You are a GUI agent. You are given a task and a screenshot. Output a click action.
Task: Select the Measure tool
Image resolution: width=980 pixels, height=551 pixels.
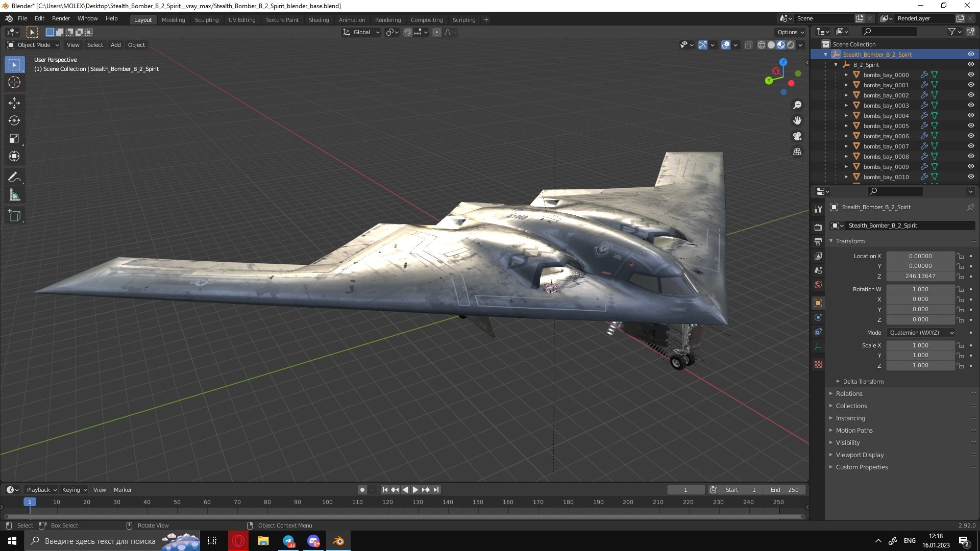14,195
